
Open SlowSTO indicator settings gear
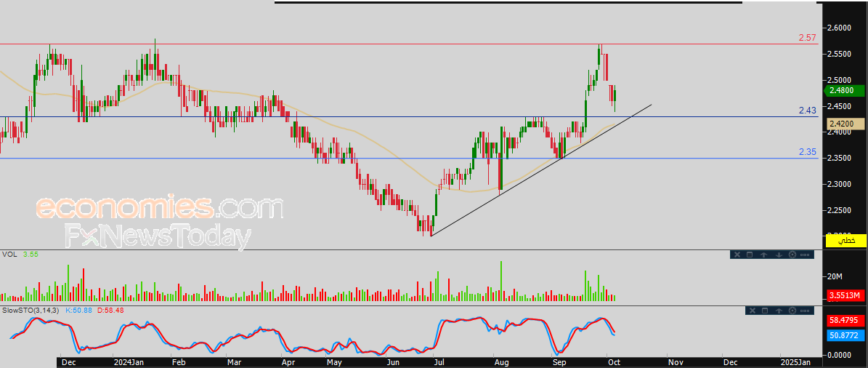(792, 311)
